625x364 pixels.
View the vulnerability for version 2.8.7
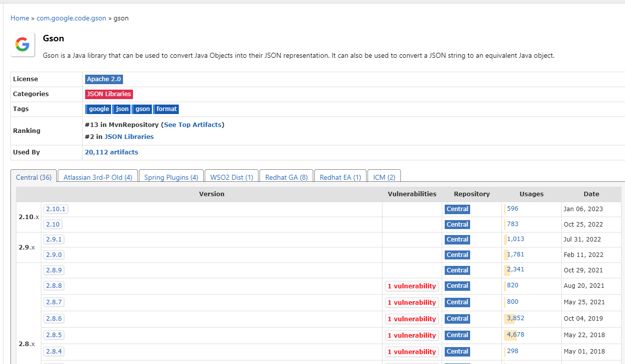(412, 303)
